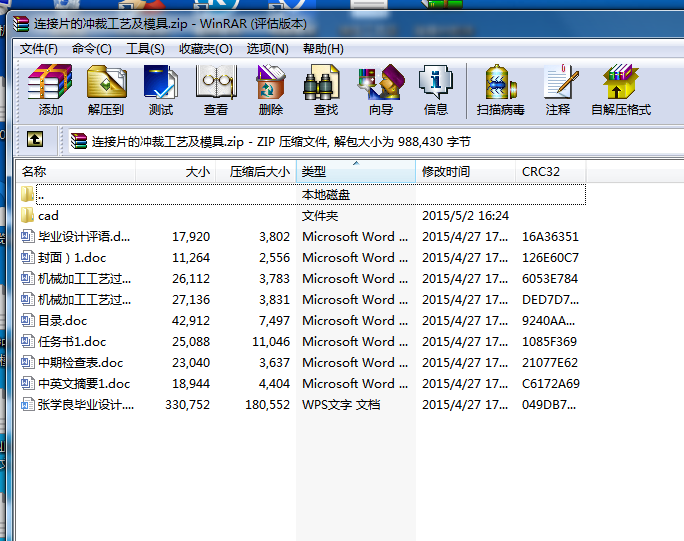Image resolution: width=684 pixels, height=541 pixels.
Task: Open the 文件(F) menu
Action: coord(39,48)
